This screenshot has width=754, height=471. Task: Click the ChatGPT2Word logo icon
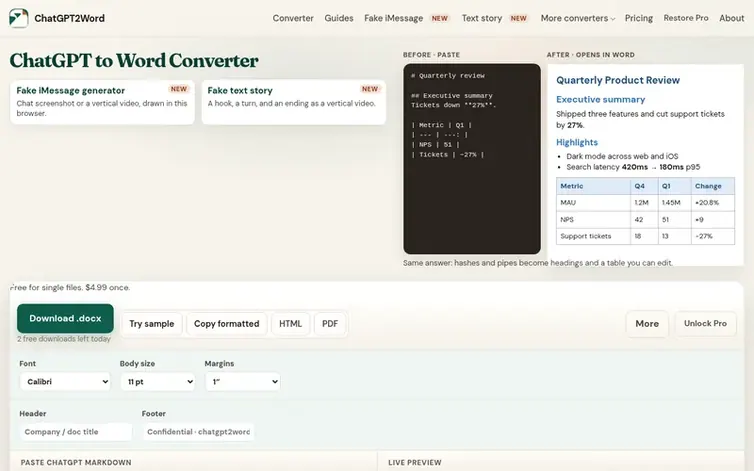click(x=18, y=18)
